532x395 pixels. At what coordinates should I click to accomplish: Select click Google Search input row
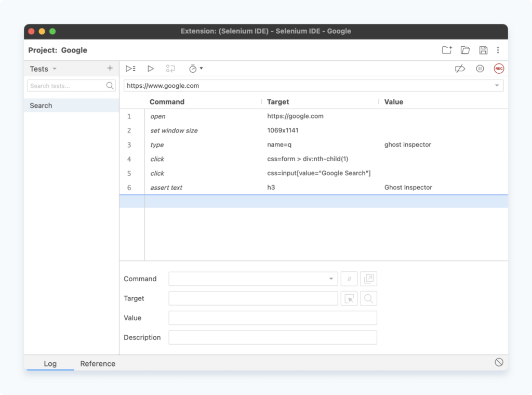coord(313,173)
